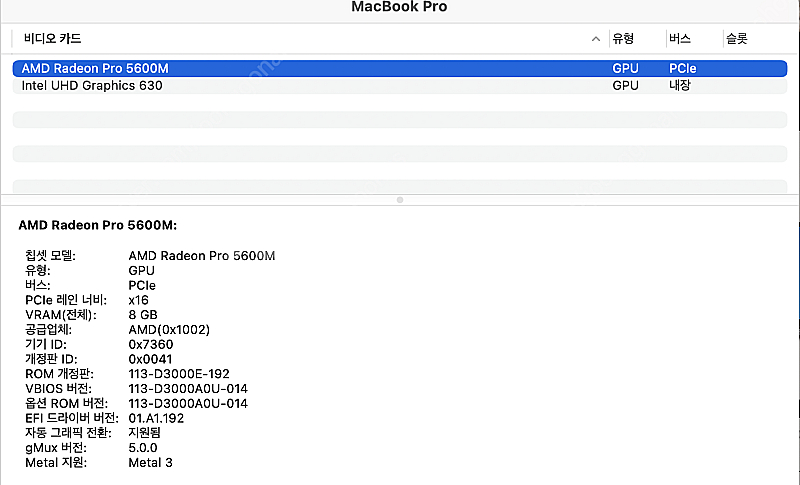
Task: Select the Intel UHD Graphics 630 row
Action: (x=399, y=86)
